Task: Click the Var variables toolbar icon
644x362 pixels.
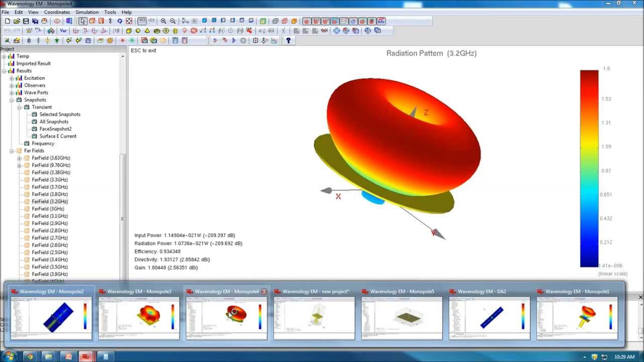Action: pos(63,31)
